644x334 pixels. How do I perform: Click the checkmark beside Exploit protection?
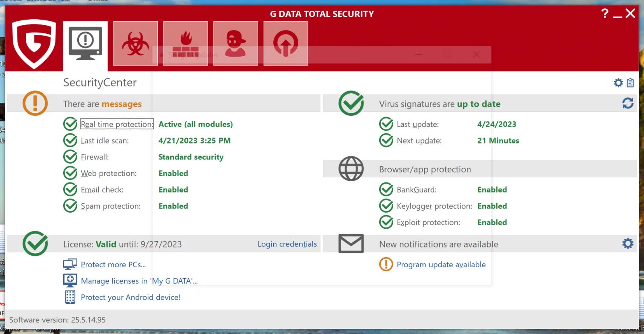[x=386, y=222]
